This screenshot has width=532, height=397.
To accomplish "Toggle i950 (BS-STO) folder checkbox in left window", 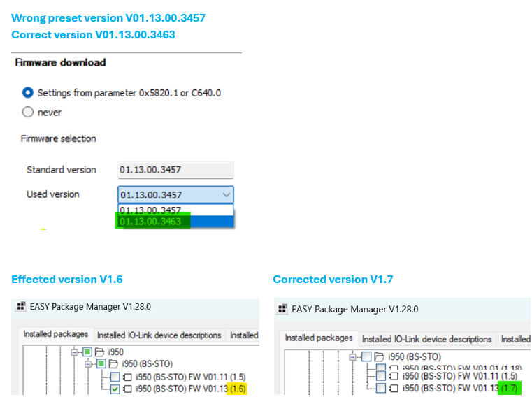I will coord(101,363).
